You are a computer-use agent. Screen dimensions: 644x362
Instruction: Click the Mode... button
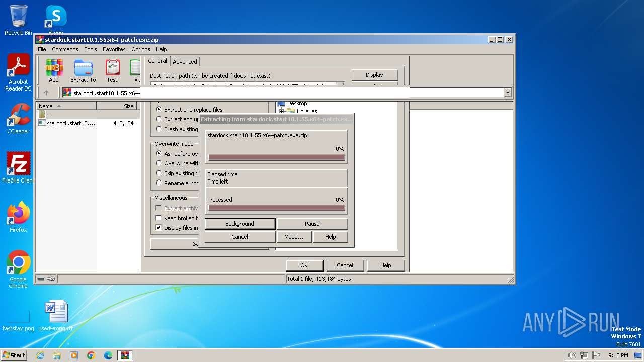coord(294,237)
